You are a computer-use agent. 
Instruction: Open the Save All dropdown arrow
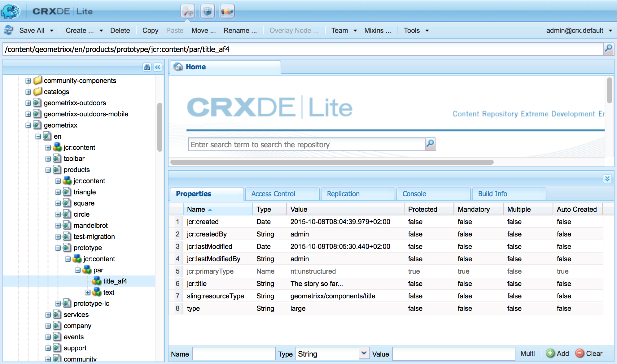tap(52, 31)
